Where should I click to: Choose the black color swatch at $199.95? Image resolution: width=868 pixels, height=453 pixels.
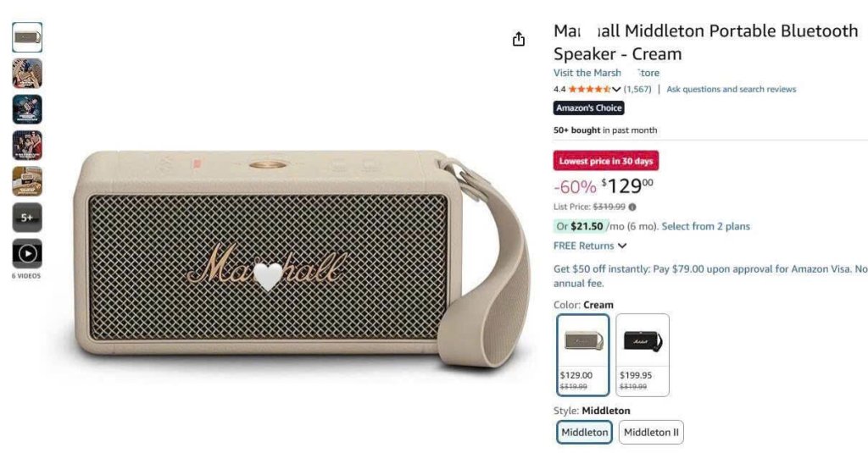pyautogui.click(x=642, y=354)
